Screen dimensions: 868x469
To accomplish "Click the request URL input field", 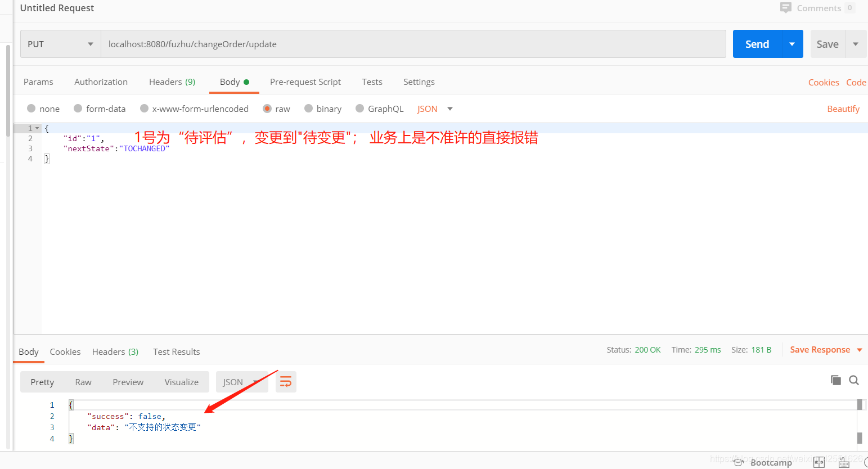I will tap(413, 44).
